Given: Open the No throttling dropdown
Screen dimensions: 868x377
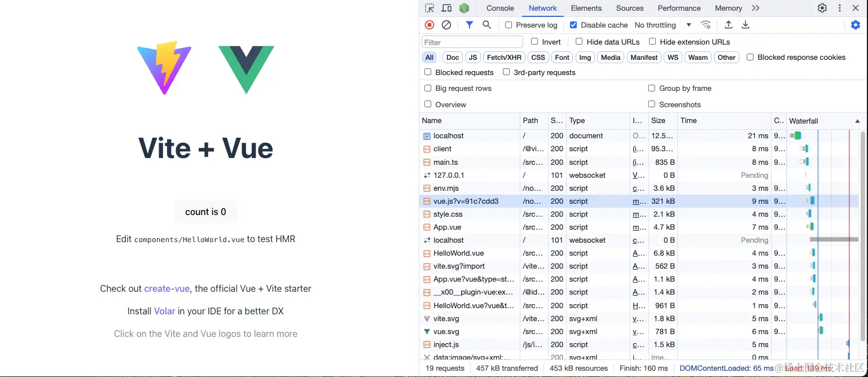Looking at the screenshot, I should (663, 25).
